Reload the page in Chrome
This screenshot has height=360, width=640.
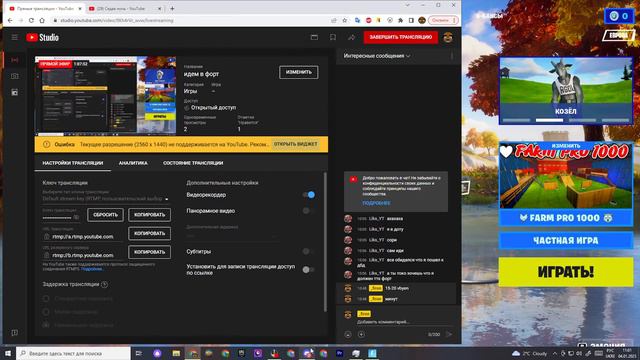31,20
